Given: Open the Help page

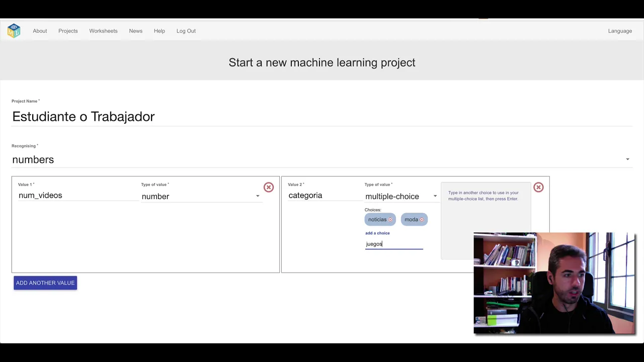Looking at the screenshot, I should click(159, 31).
